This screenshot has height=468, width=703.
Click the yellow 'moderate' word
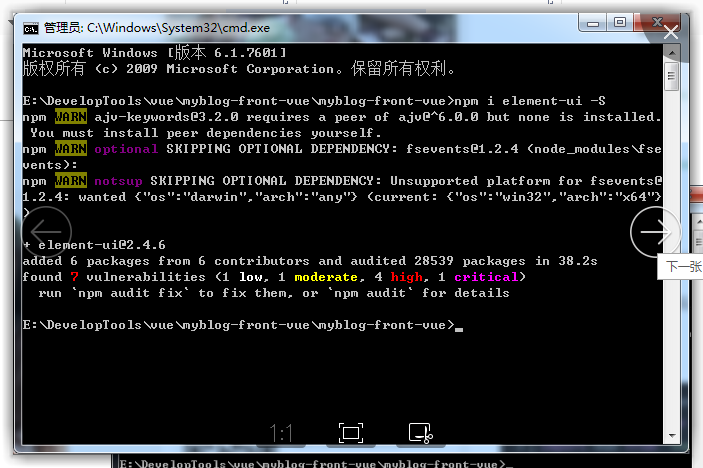(326, 277)
